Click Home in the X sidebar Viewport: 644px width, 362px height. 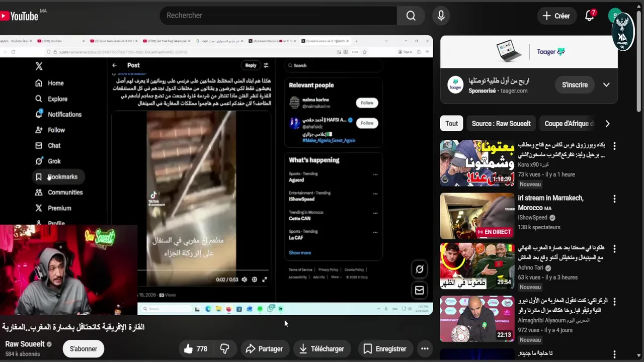[x=49, y=83]
